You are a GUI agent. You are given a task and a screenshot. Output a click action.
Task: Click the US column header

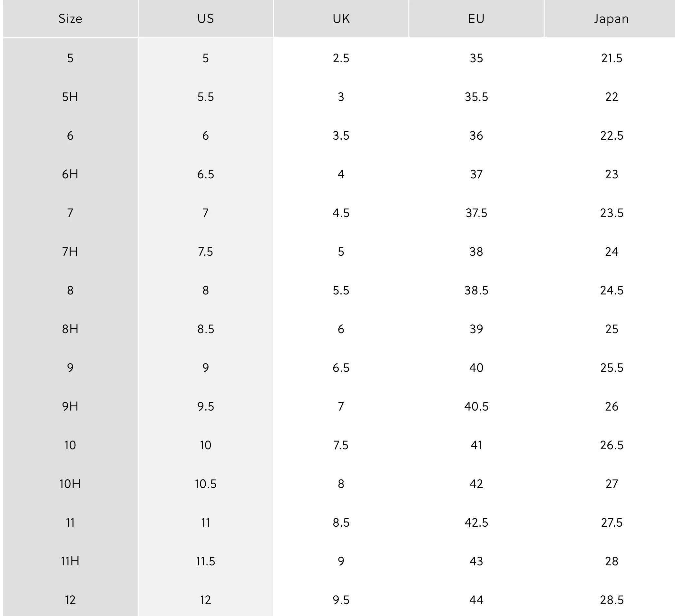click(206, 18)
